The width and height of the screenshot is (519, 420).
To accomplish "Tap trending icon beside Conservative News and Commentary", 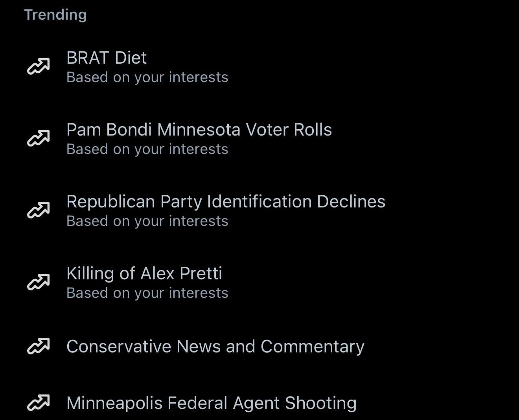I will [x=38, y=346].
